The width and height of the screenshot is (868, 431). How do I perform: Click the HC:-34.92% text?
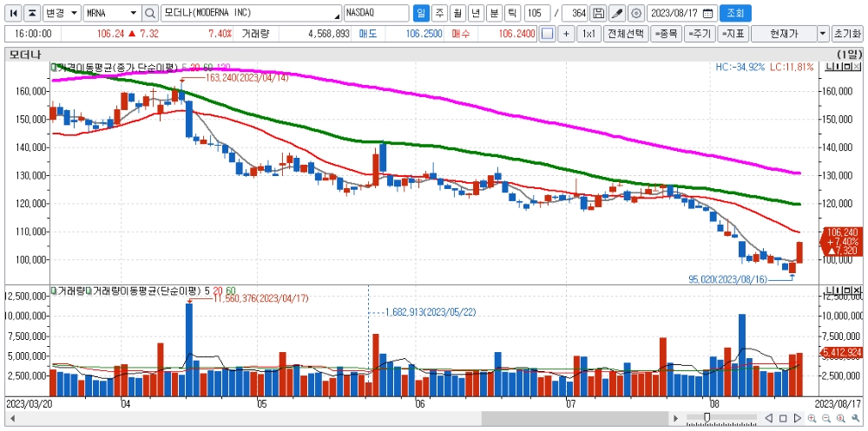740,68
